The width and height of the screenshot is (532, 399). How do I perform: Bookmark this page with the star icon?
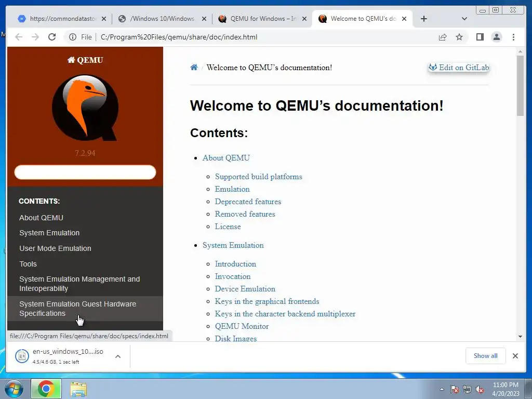(x=459, y=37)
